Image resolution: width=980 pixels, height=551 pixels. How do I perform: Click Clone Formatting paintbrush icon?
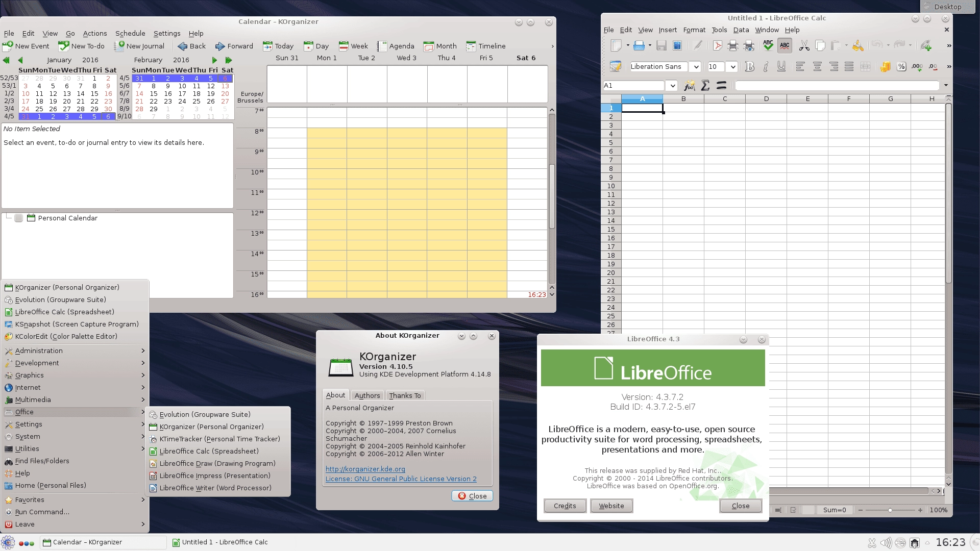click(x=858, y=46)
